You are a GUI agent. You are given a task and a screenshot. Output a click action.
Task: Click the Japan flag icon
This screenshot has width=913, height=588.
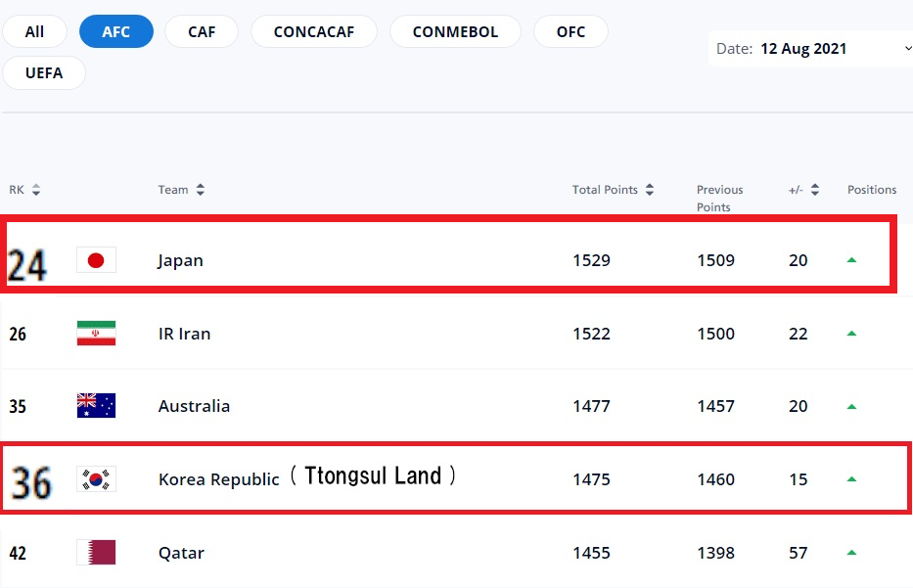coord(96,260)
